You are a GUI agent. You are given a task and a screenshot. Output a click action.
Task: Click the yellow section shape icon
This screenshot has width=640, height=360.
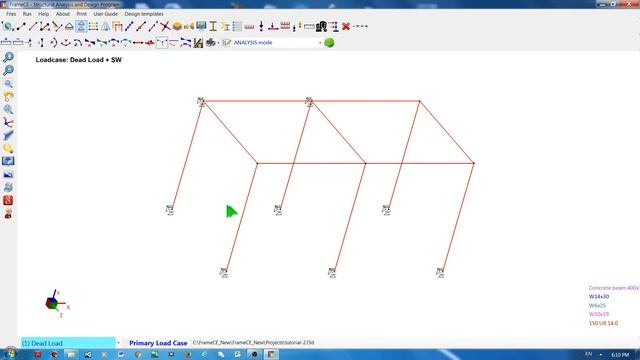(x=225, y=27)
